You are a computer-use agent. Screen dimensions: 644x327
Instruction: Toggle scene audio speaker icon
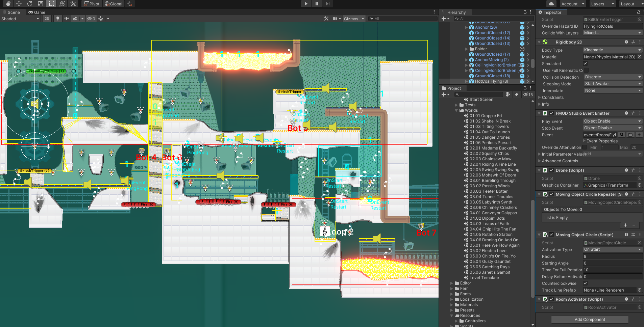click(67, 19)
